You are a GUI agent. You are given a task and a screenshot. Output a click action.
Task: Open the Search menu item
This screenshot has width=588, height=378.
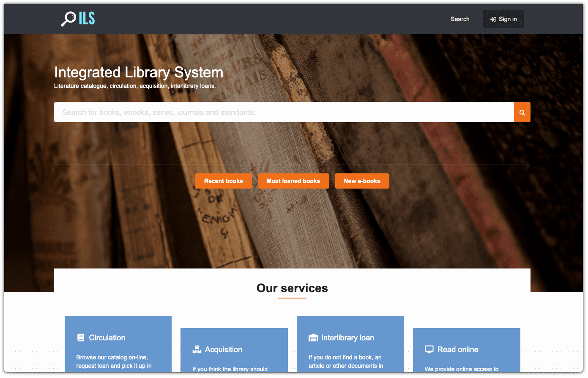(x=460, y=19)
